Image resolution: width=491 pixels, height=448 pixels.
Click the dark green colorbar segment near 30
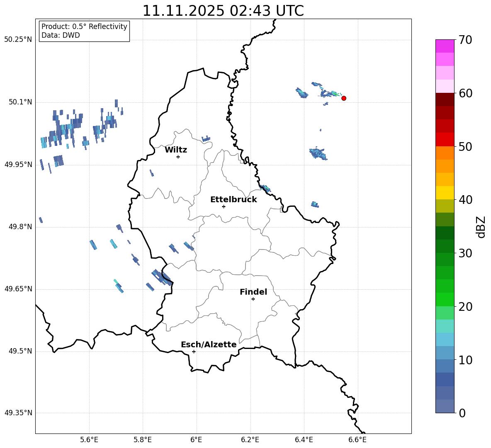(445, 246)
